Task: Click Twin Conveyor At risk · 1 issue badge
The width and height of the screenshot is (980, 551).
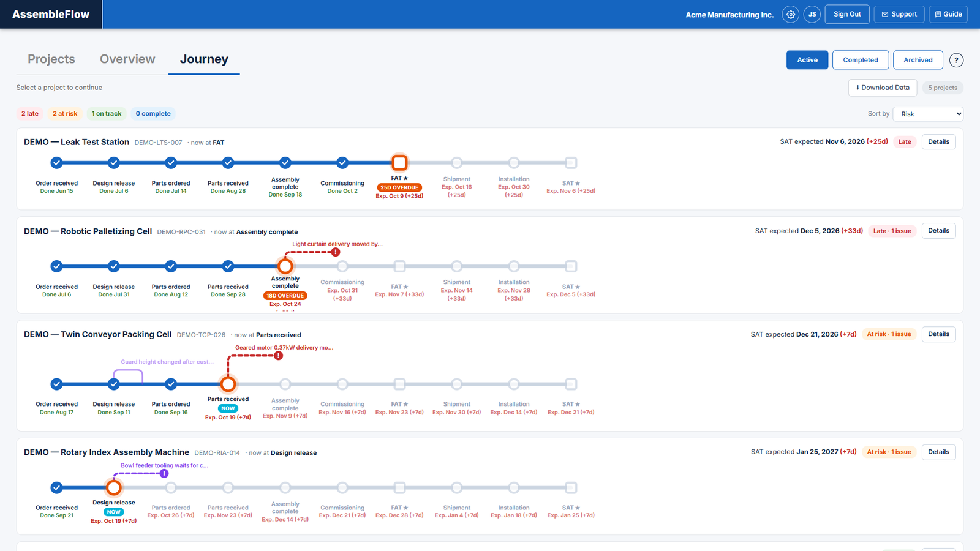Action: [x=889, y=334]
